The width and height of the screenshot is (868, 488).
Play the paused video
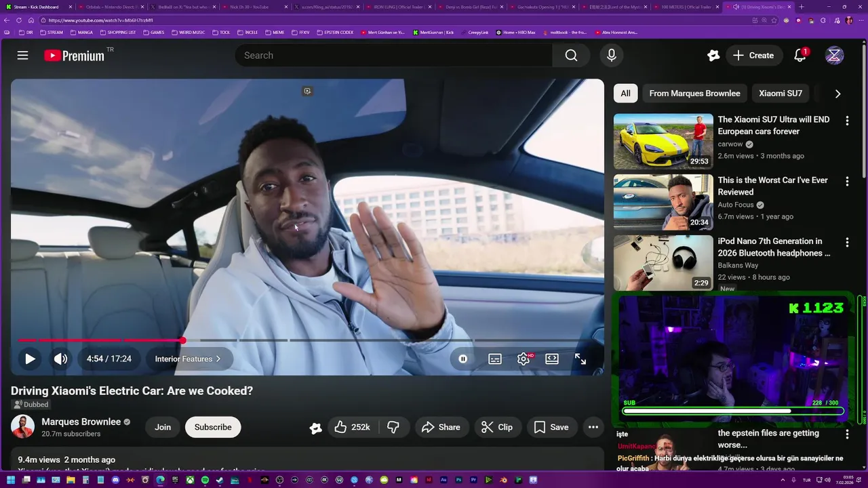point(30,359)
